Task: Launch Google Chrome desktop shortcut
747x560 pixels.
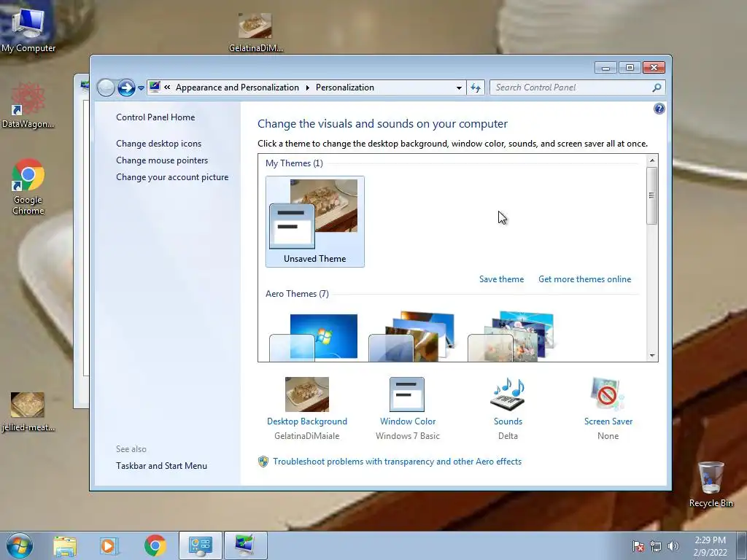Action: click(28, 187)
